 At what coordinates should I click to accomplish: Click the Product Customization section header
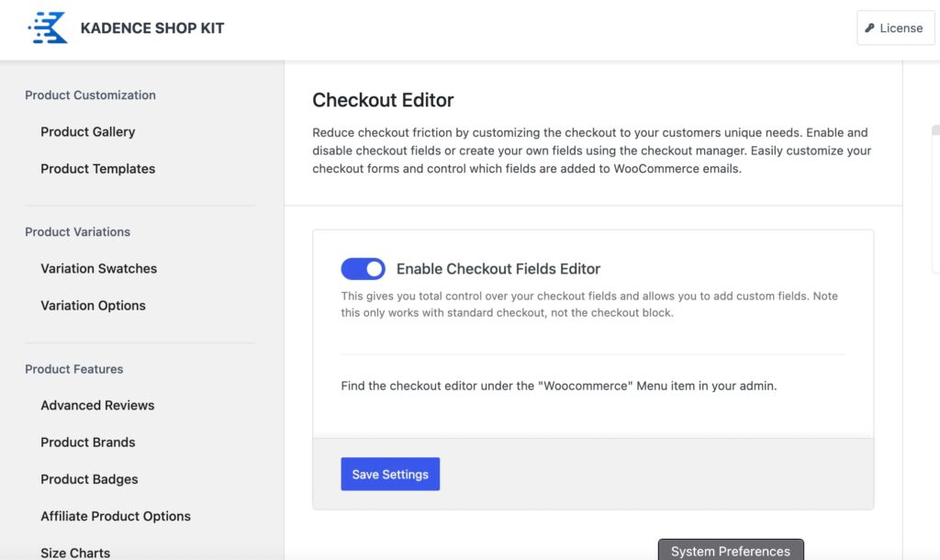click(x=90, y=95)
